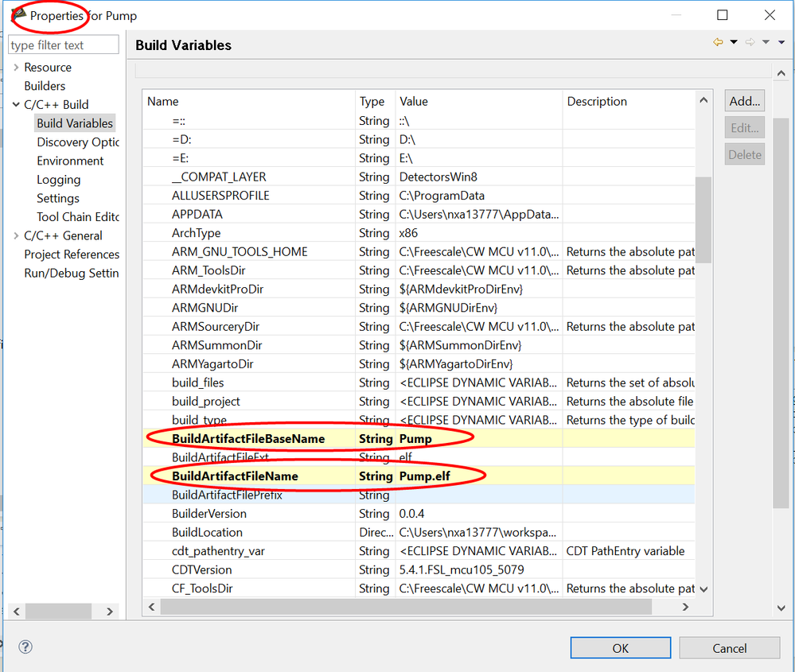The width and height of the screenshot is (795, 672).
Task: Open the Logging page
Action: (58, 180)
